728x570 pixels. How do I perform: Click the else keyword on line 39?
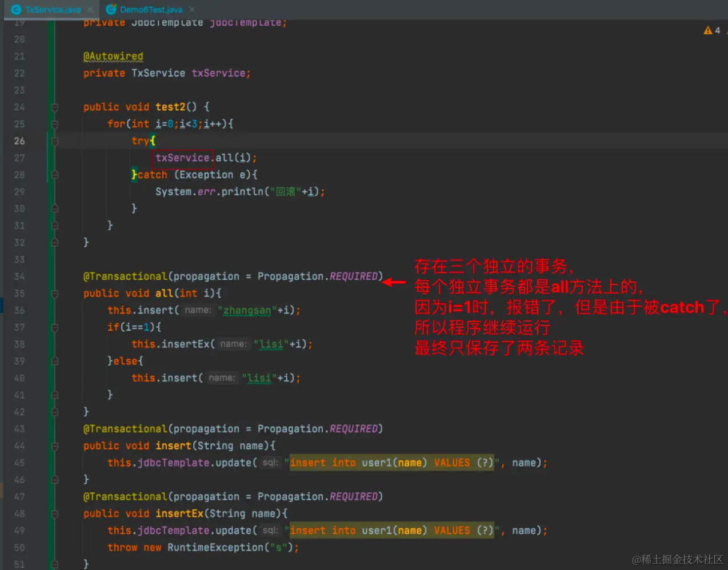click(x=125, y=361)
